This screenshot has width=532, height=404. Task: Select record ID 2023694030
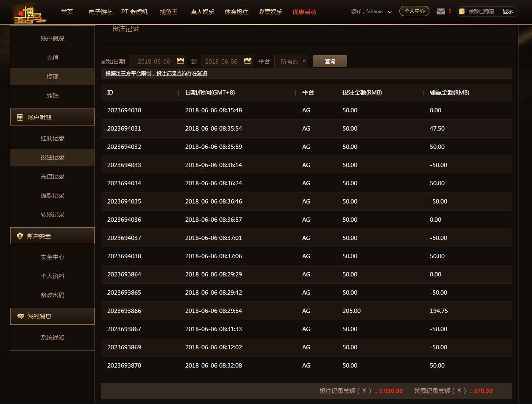click(x=124, y=110)
